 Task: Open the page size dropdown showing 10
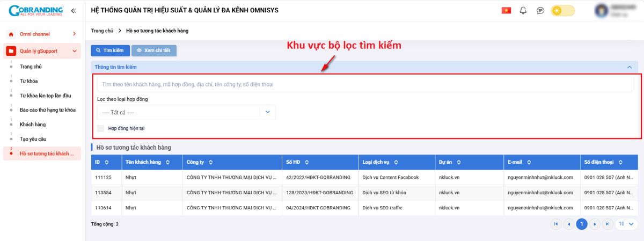click(626, 224)
